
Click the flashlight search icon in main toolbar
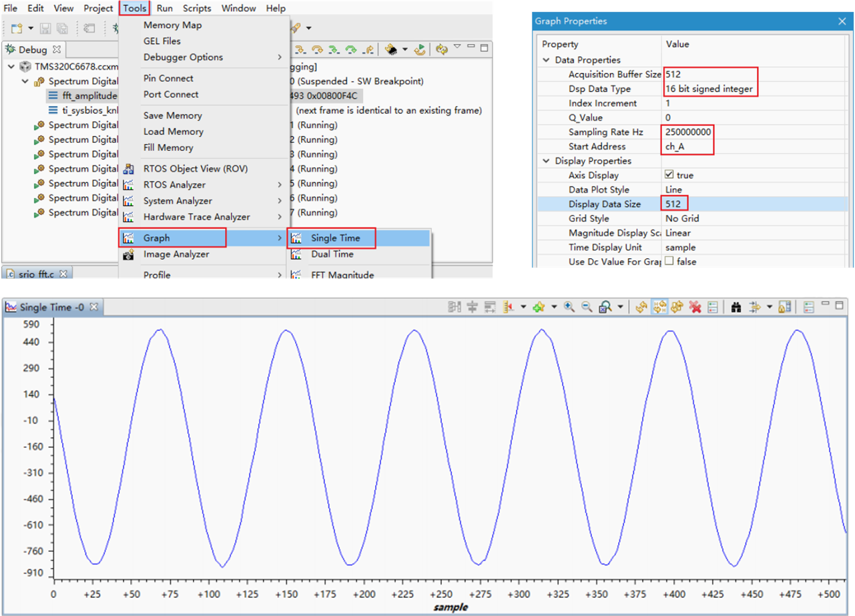click(296, 28)
